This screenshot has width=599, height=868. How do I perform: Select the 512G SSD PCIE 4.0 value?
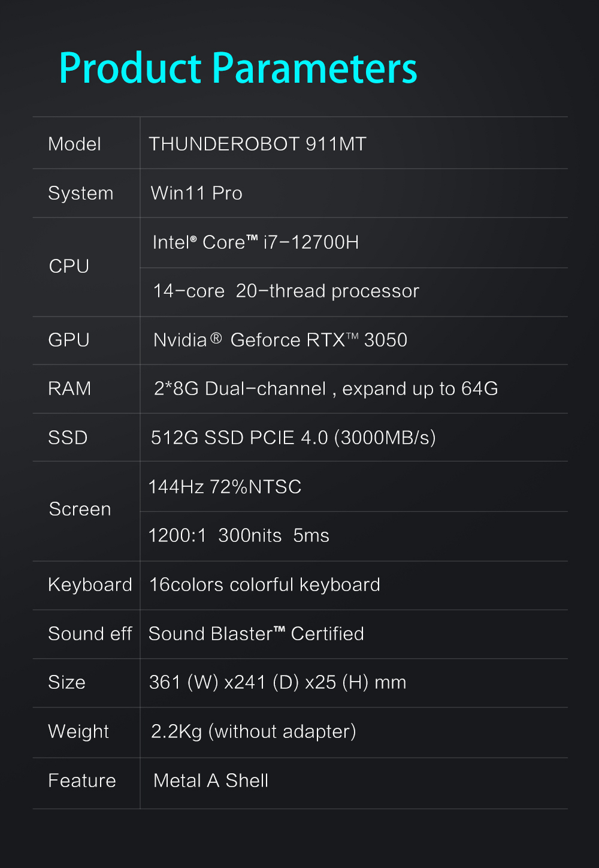[293, 438]
